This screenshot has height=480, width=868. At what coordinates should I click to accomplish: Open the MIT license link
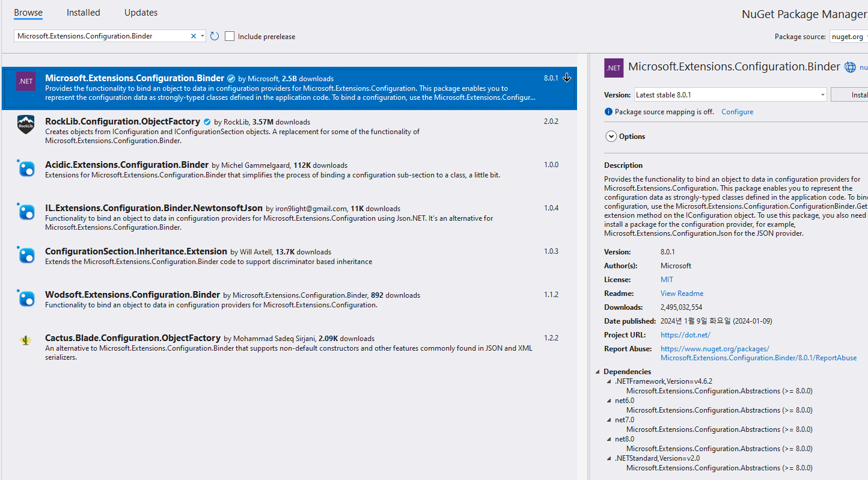pyautogui.click(x=667, y=280)
